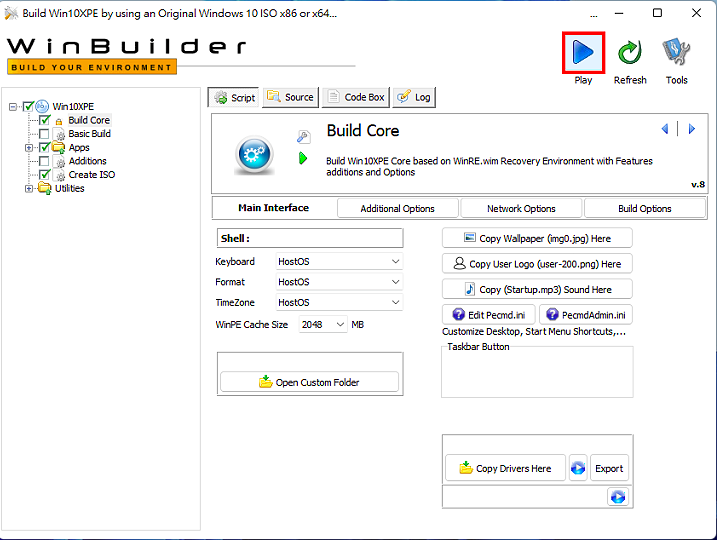The image size is (725, 548).
Task: Switch to the Source tab
Action: pyautogui.click(x=291, y=97)
